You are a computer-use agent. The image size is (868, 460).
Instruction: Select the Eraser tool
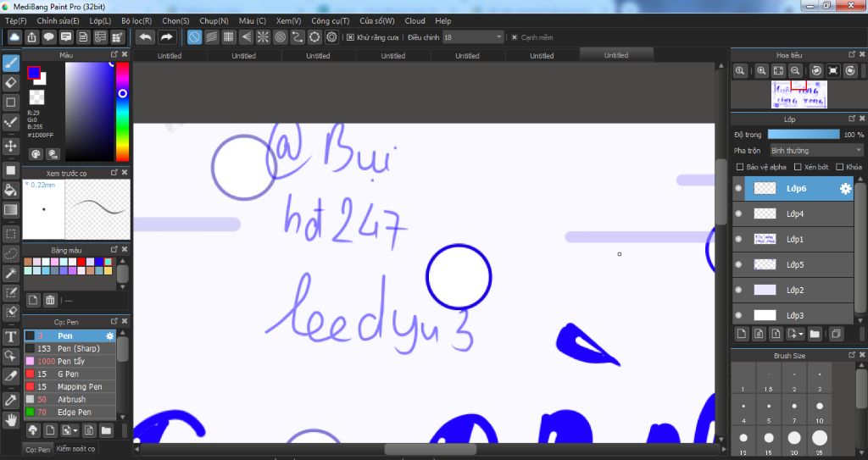pyautogui.click(x=10, y=83)
